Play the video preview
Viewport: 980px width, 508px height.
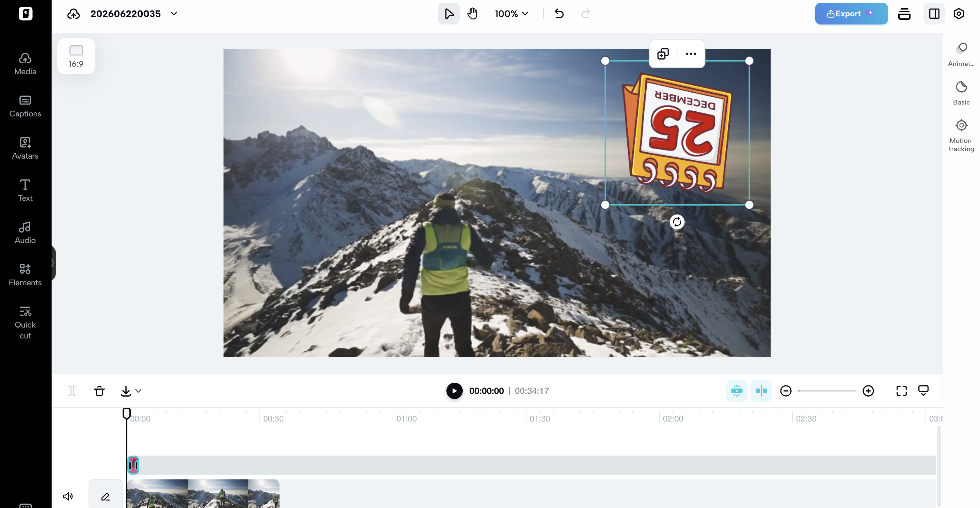coord(454,391)
